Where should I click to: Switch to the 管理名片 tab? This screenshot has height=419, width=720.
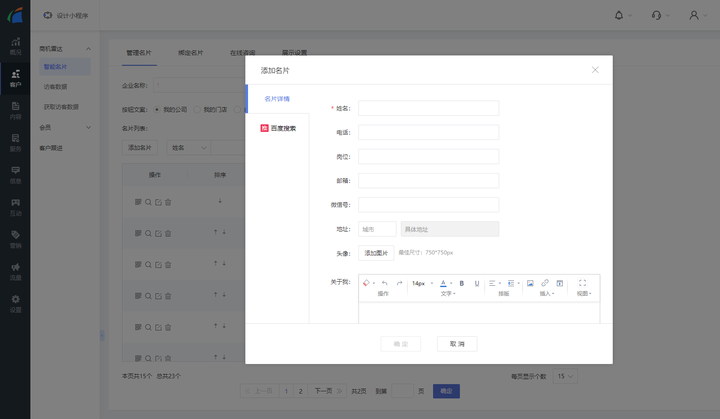[139, 53]
